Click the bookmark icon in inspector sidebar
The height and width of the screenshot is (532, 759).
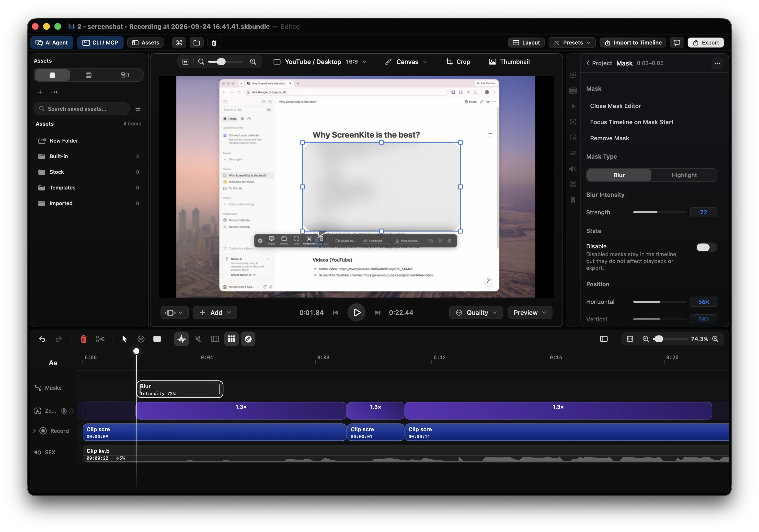pyautogui.click(x=573, y=200)
